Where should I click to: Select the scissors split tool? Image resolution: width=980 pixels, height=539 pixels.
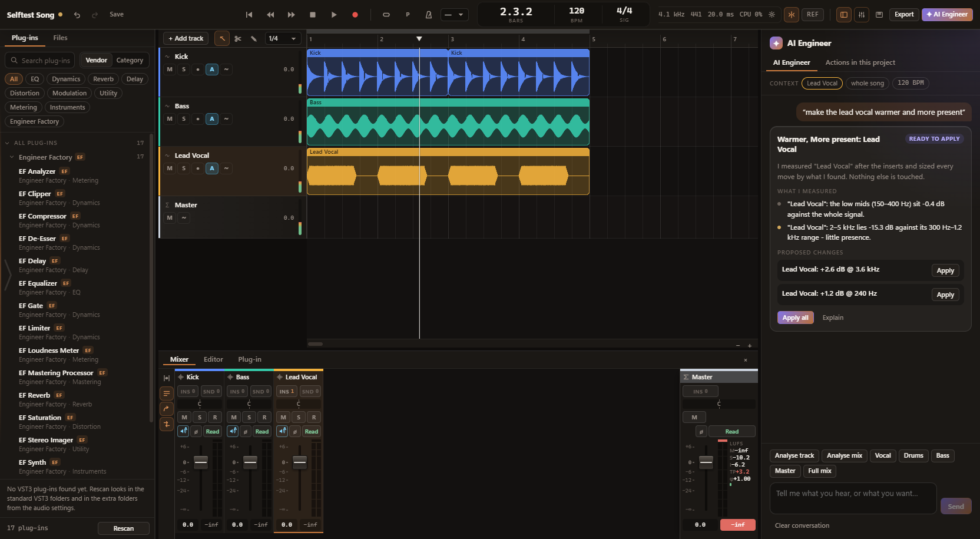click(x=238, y=39)
